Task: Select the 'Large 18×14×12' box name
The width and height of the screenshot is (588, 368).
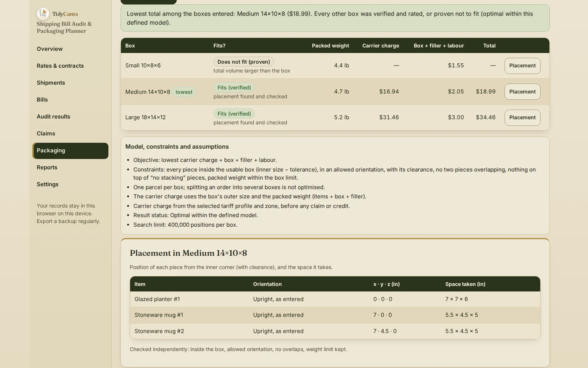Action: (x=146, y=117)
